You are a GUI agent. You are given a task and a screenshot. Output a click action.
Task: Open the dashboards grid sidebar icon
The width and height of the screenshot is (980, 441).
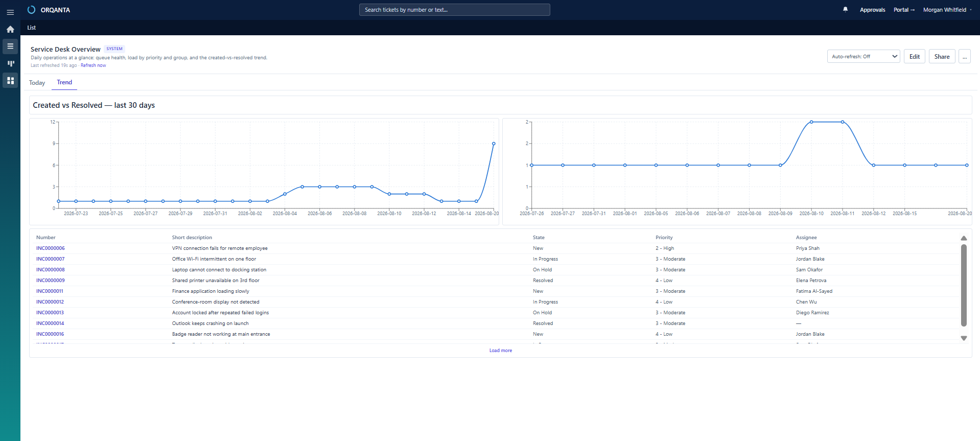coord(10,80)
